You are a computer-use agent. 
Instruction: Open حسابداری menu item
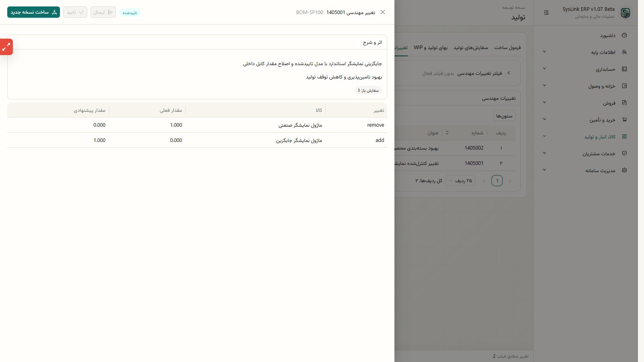(606, 69)
